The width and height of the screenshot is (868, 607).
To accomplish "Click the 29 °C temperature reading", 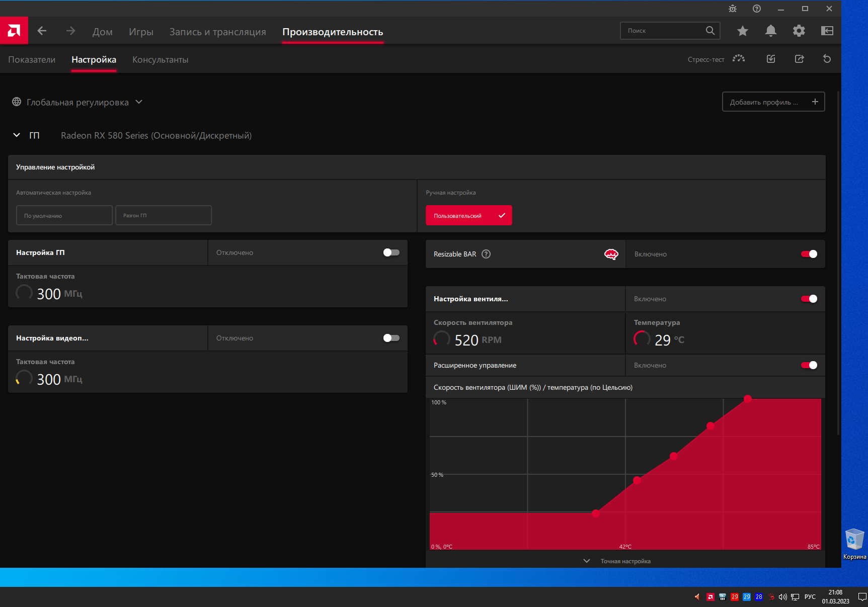I will [669, 340].
